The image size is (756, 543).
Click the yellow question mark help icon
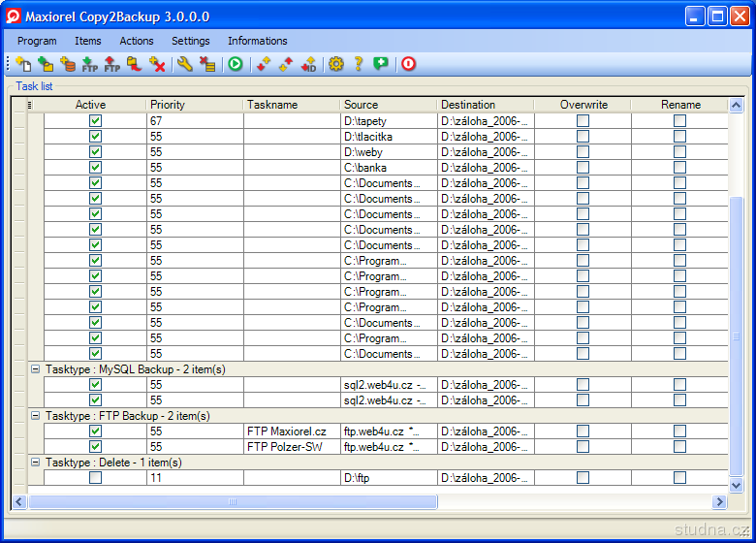(359, 65)
